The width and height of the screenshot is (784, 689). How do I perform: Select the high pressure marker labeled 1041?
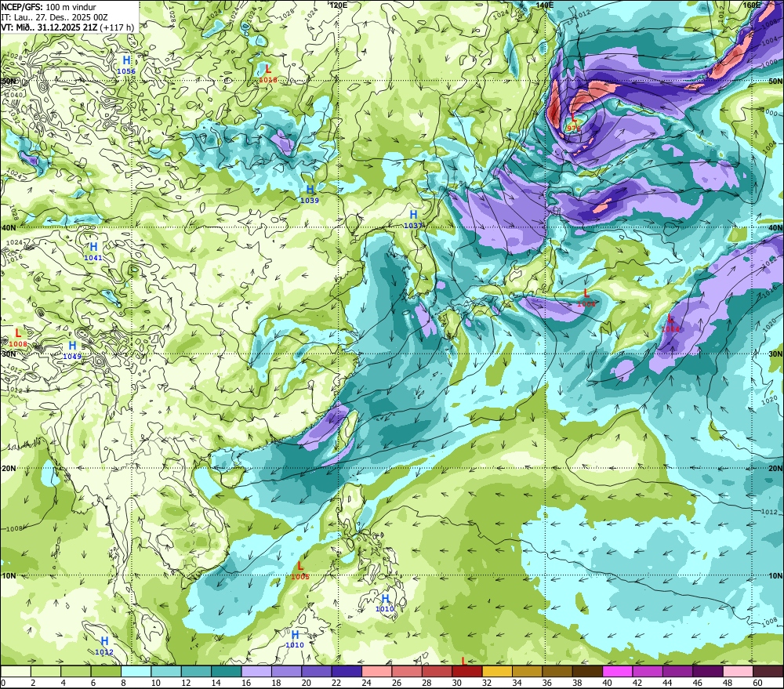(93, 252)
